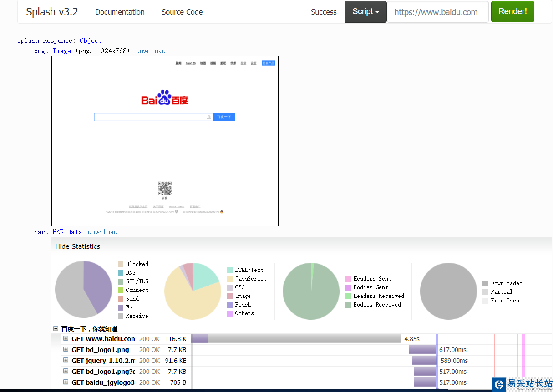The image size is (553, 392).
Task: Click the HTML/Text legend color swatch
Action: coord(230,270)
